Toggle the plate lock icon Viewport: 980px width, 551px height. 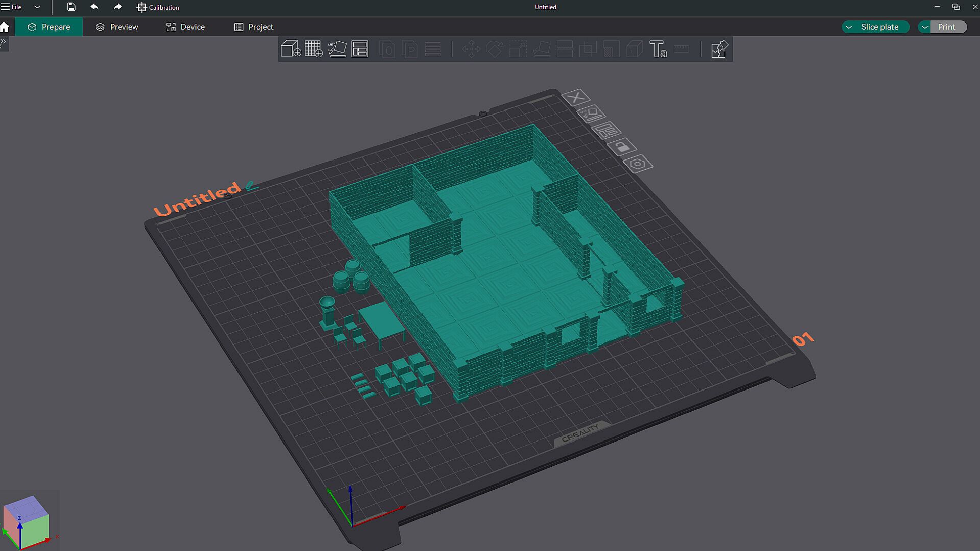tap(622, 147)
